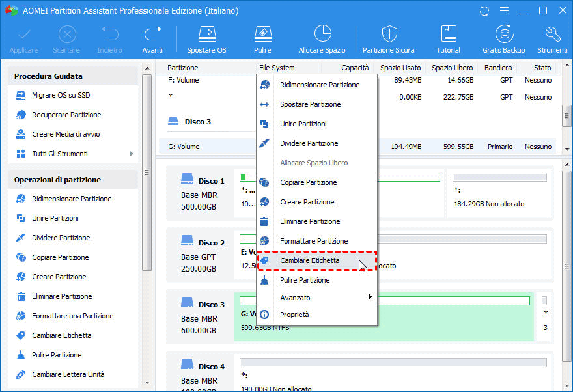This screenshot has height=392, width=573.
Task: Click the sidebar scroll down arrow
Action: pos(147,383)
